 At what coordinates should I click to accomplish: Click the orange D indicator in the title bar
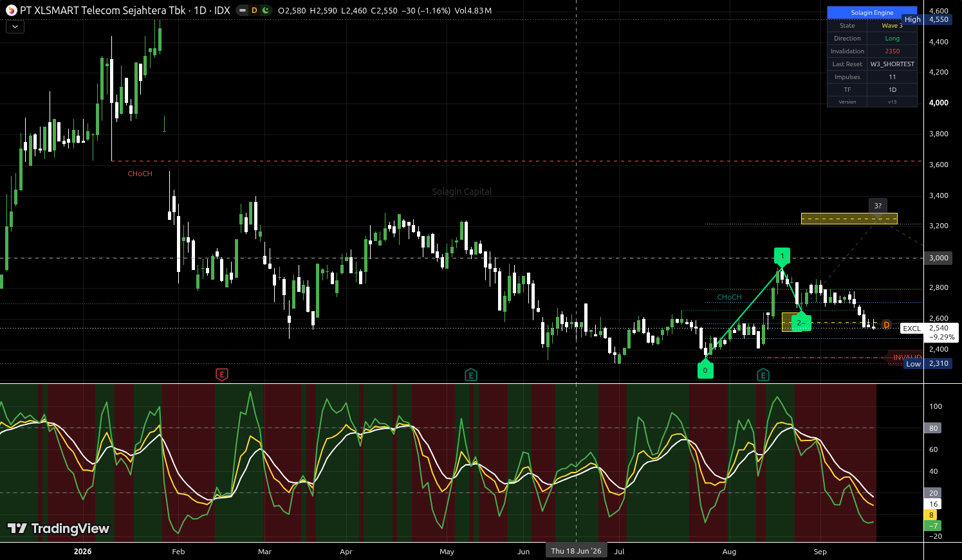pos(254,10)
